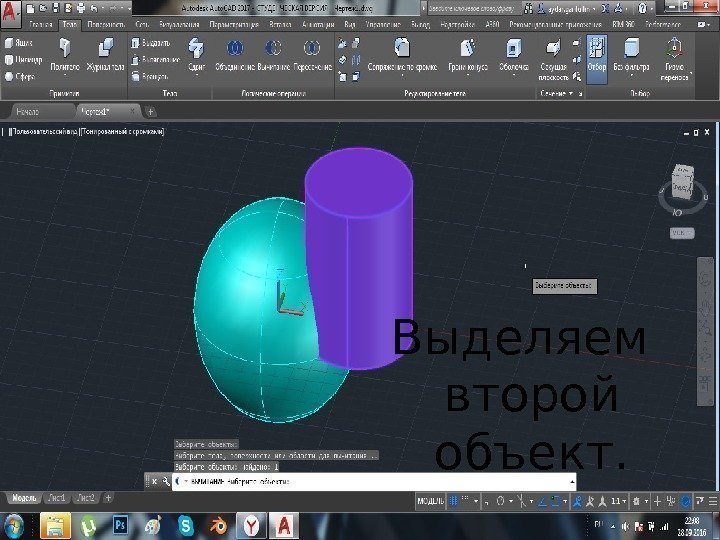This screenshot has height=540, width=720.
Task: Toggle annotation scale 1:1 dropdown in status bar
Action: pos(618,501)
